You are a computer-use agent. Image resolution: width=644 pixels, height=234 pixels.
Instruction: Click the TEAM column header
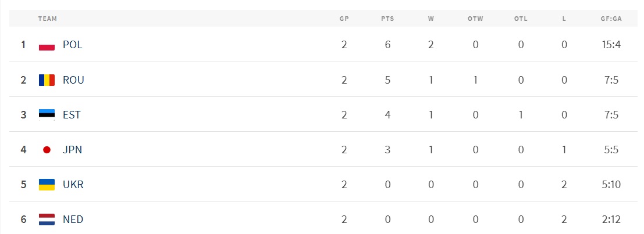(x=48, y=19)
